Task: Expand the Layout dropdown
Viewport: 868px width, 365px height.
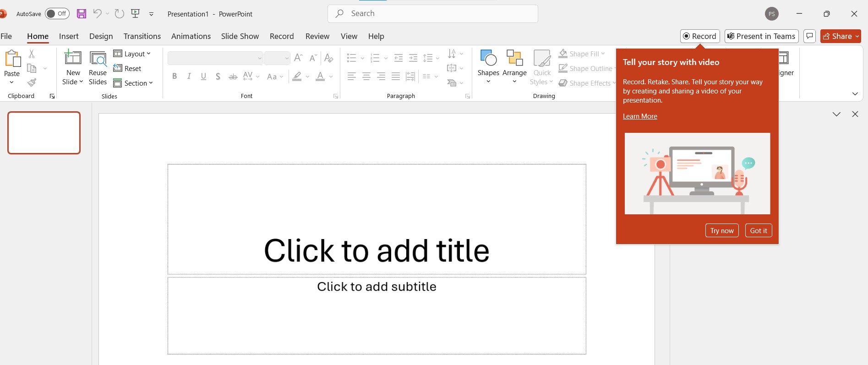Action: 132,54
